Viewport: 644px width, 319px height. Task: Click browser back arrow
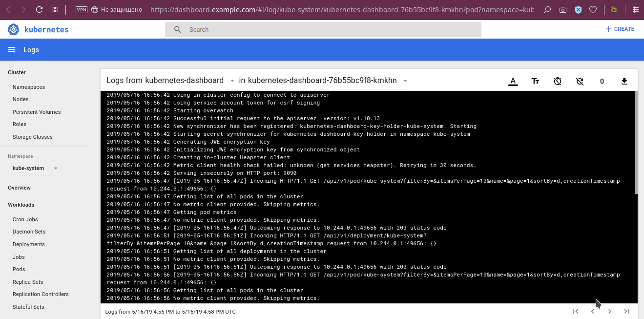(8, 10)
